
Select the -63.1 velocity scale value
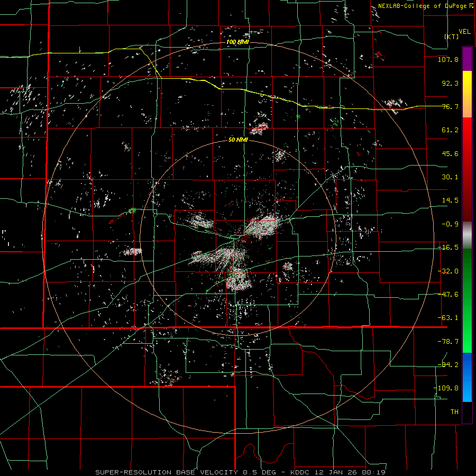448,318
